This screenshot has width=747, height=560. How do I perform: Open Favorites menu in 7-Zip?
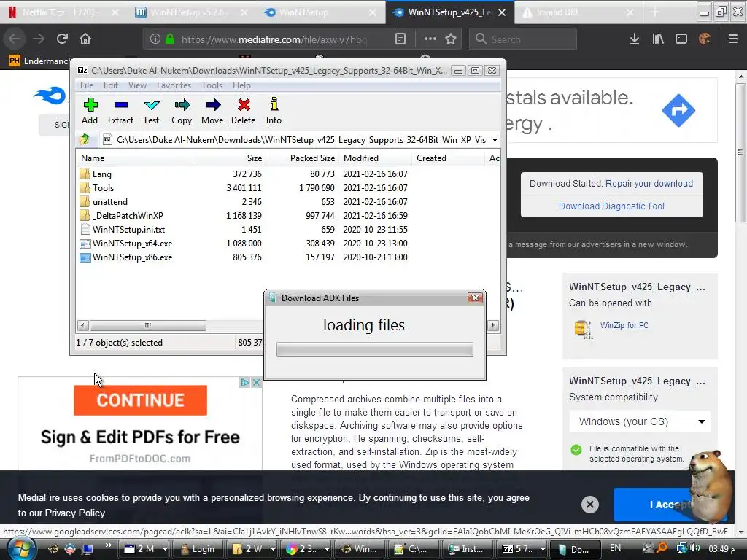tap(174, 85)
